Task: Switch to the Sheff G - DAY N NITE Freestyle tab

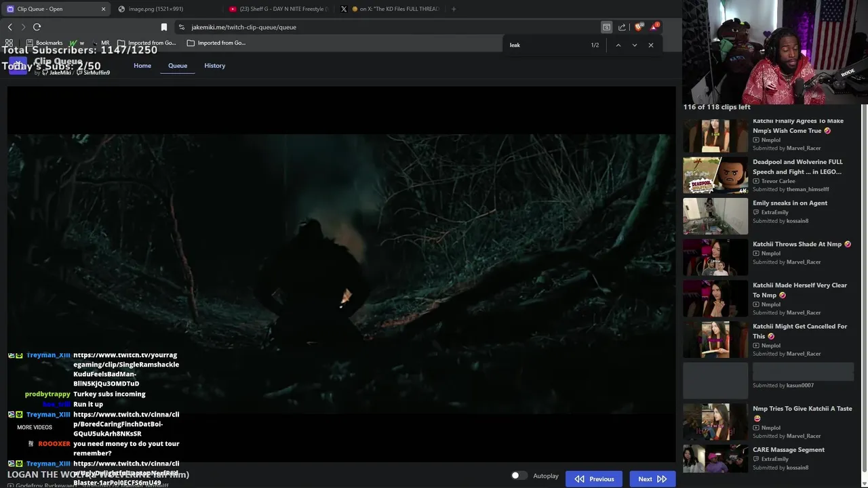Action: (x=278, y=9)
